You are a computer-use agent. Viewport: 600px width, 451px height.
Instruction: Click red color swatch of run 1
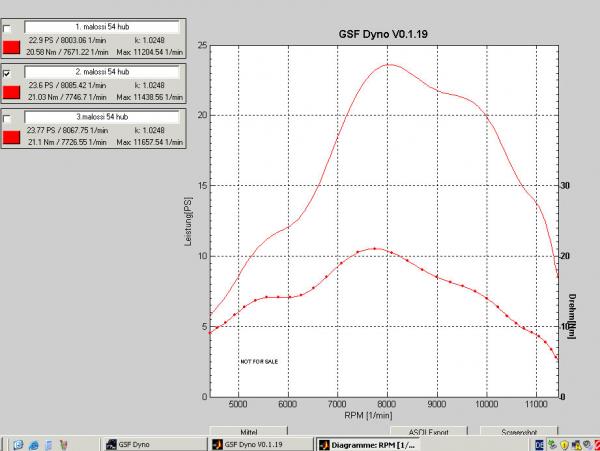(11, 47)
